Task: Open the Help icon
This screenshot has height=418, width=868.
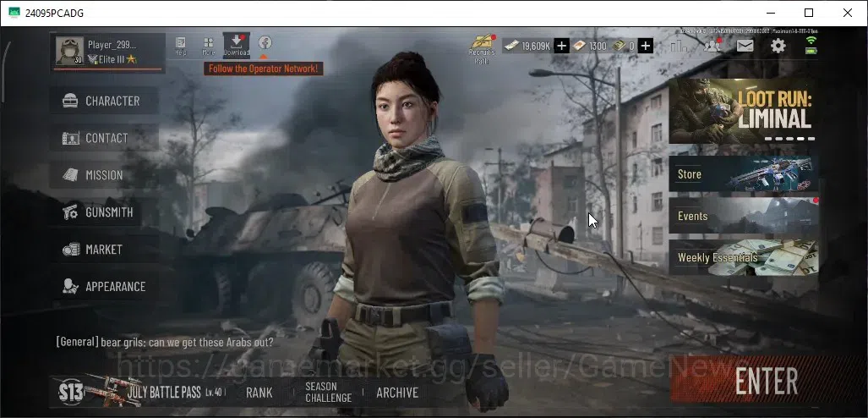Action: tap(181, 46)
